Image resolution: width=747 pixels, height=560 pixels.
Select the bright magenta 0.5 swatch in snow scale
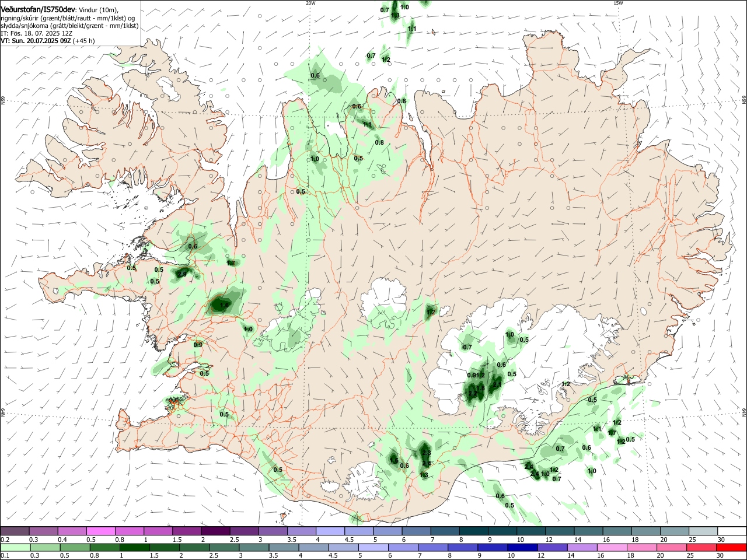click(100, 531)
